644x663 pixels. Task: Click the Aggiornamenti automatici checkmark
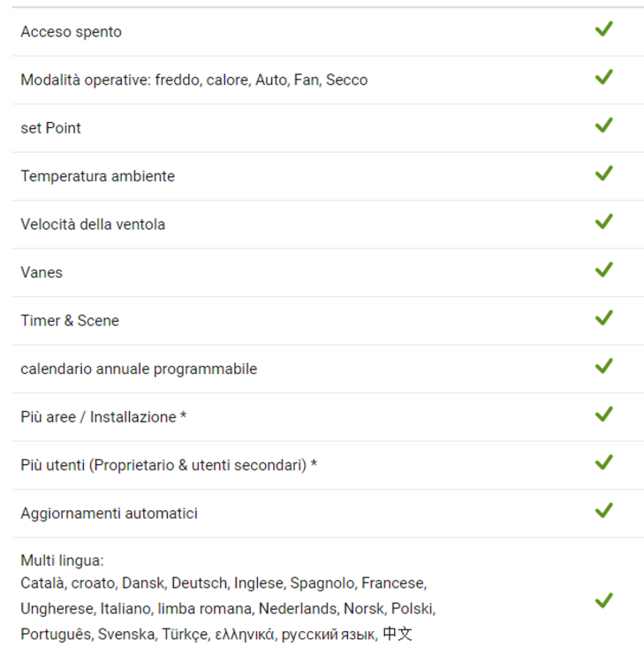pos(603,511)
